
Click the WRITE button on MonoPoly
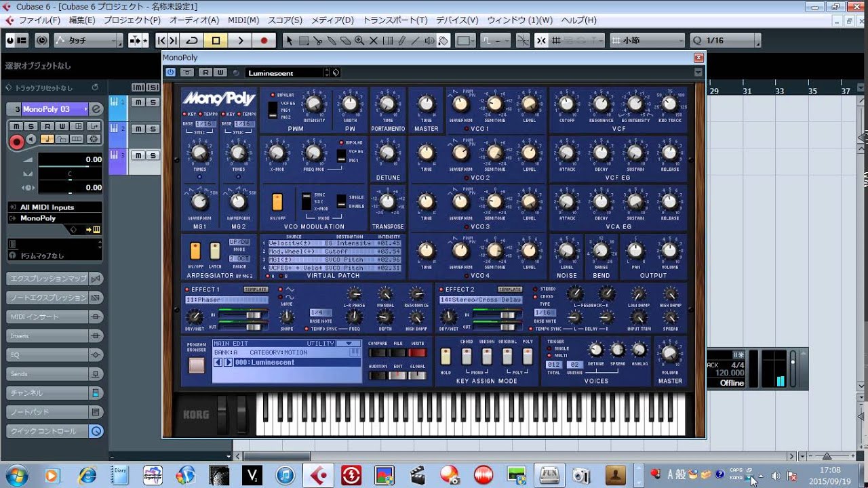[417, 352]
